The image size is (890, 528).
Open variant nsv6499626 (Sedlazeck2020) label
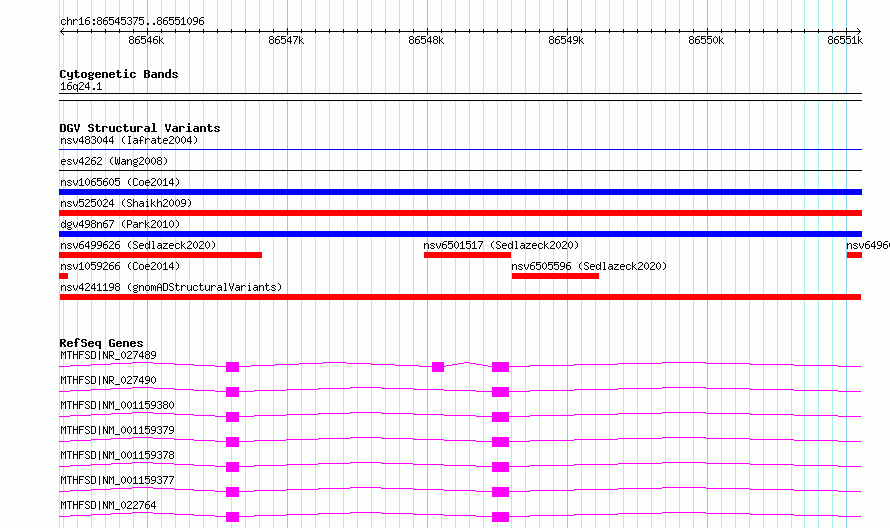pos(138,245)
